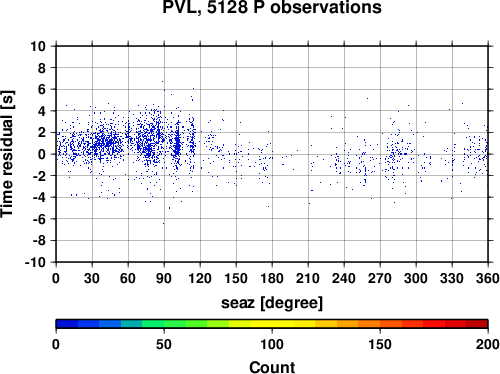Click the y-axis tick label 10
500x374 pixels.
click(x=38, y=46)
